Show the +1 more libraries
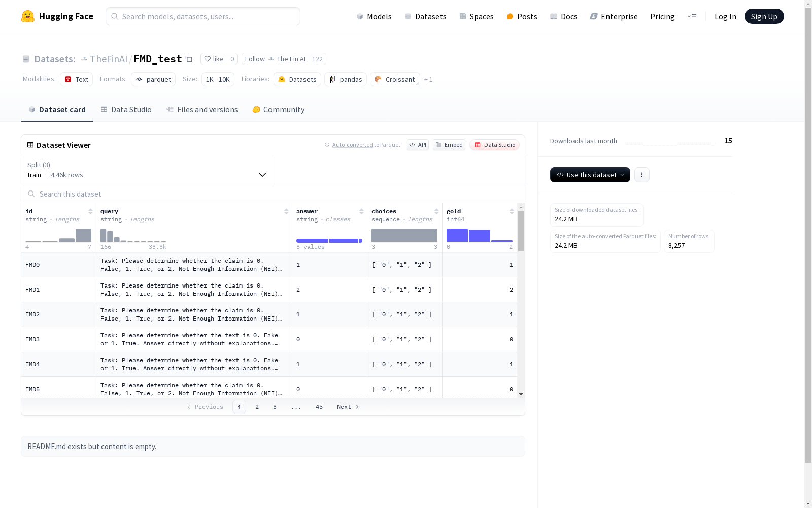The width and height of the screenshot is (812, 508). pyautogui.click(x=428, y=79)
